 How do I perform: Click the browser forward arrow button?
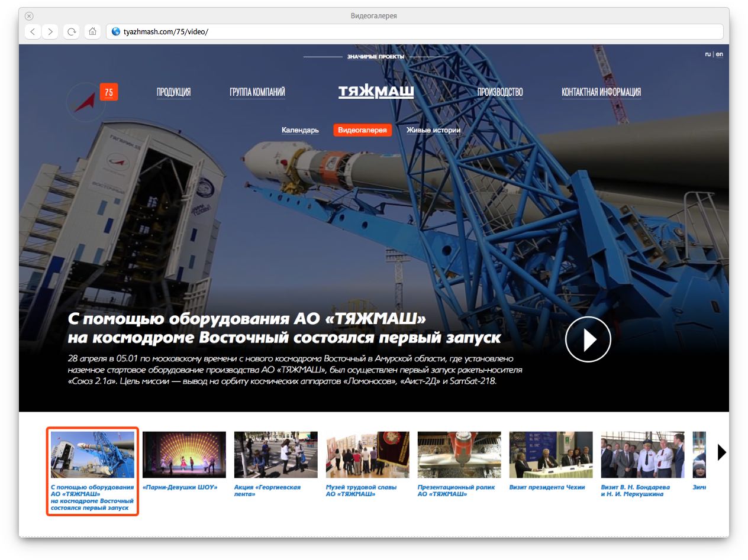(50, 32)
